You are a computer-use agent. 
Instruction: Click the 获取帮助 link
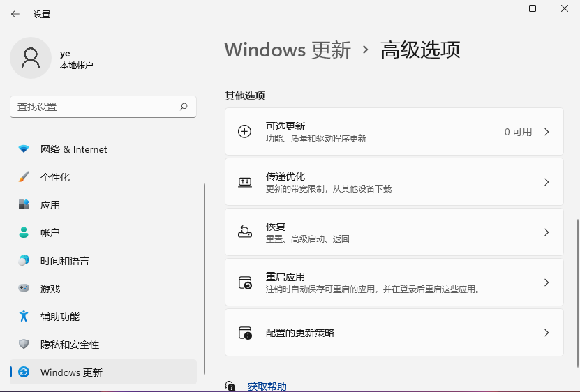tap(267, 386)
